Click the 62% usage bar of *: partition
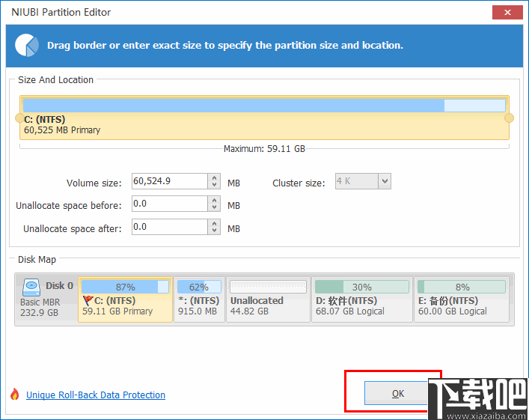Image resolution: width=529 pixels, height=420 pixels. [x=199, y=287]
